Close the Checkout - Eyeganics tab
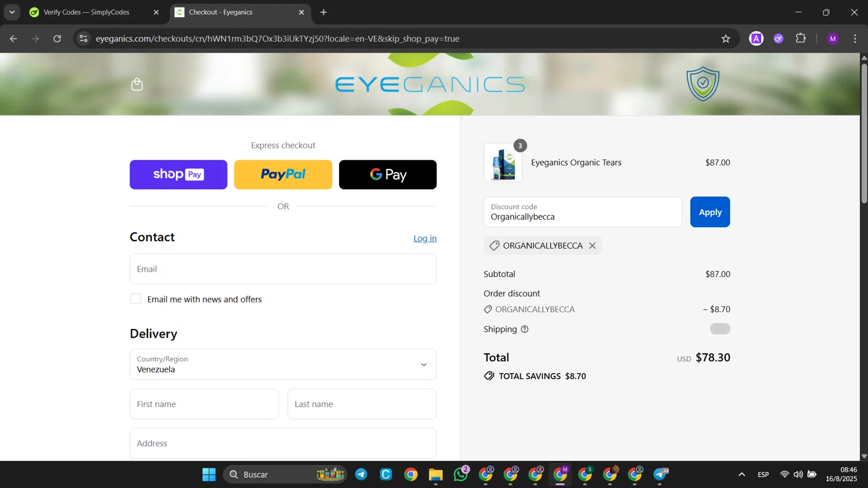The height and width of the screenshot is (488, 868). point(301,12)
